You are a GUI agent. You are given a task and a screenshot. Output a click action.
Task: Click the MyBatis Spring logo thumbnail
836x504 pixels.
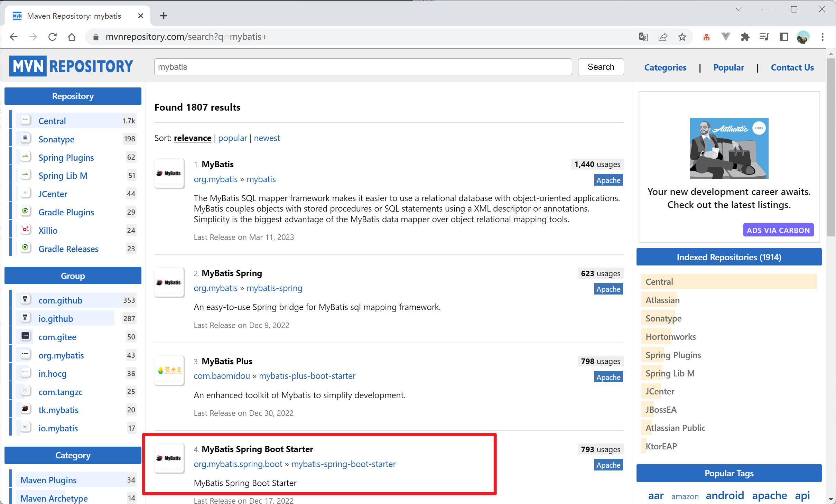(169, 282)
